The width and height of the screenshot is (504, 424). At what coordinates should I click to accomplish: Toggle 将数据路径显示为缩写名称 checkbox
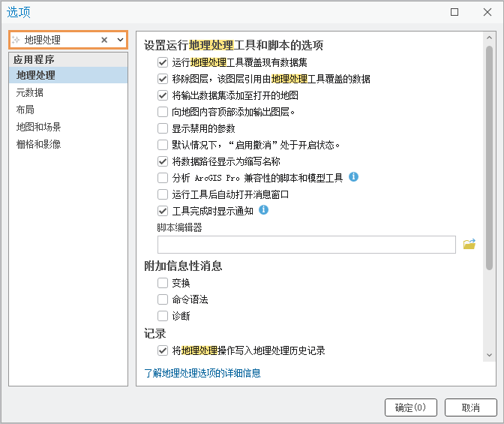(163, 161)
